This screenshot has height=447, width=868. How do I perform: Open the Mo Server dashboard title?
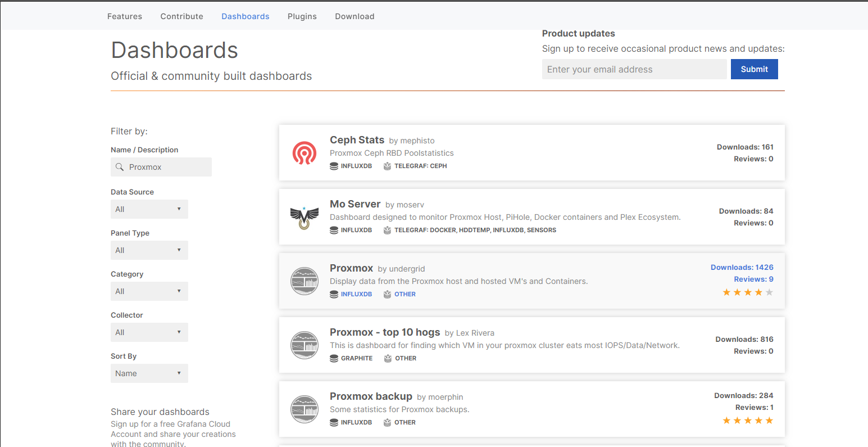[x=355, y=204]
